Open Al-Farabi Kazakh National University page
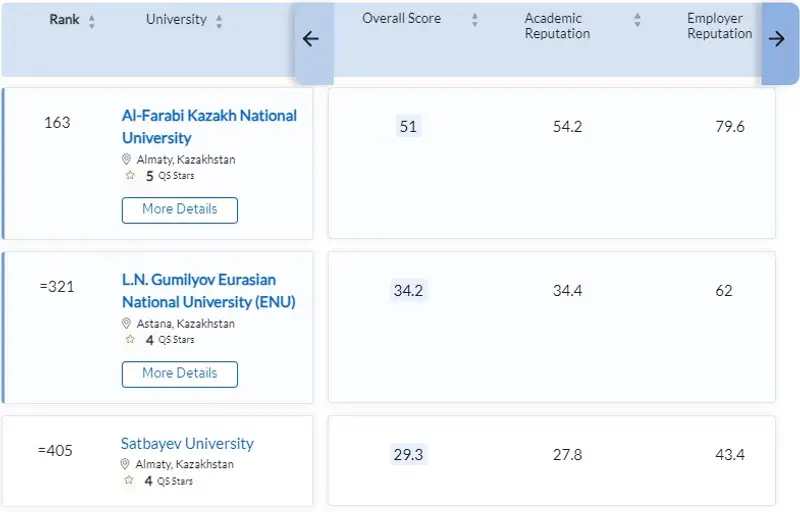 [x=209, y=126]
